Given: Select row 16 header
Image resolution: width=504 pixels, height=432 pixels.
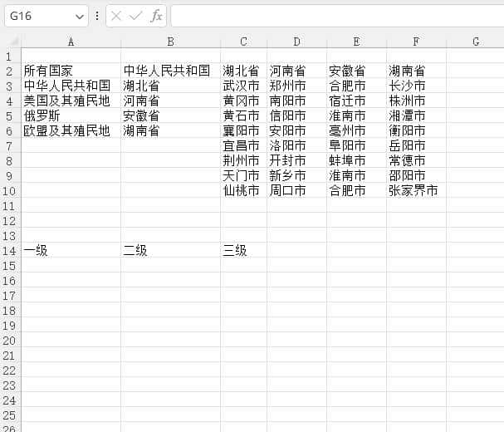Looking at the screenshot, I should point(10,281).
